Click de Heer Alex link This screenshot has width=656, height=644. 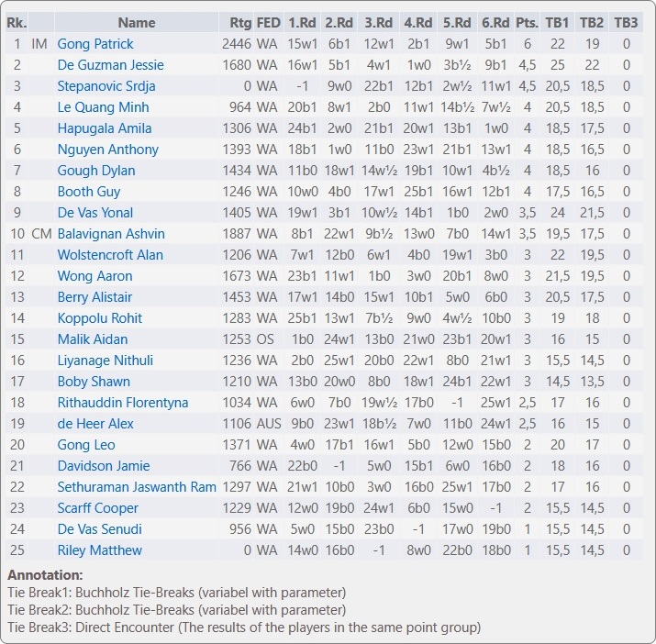95,423
